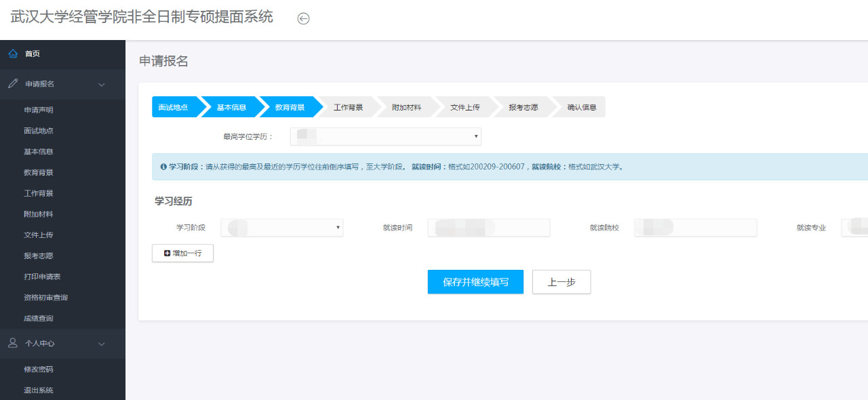Collapse the 个人中心 sidebar chevron

[x=102, y=344]
